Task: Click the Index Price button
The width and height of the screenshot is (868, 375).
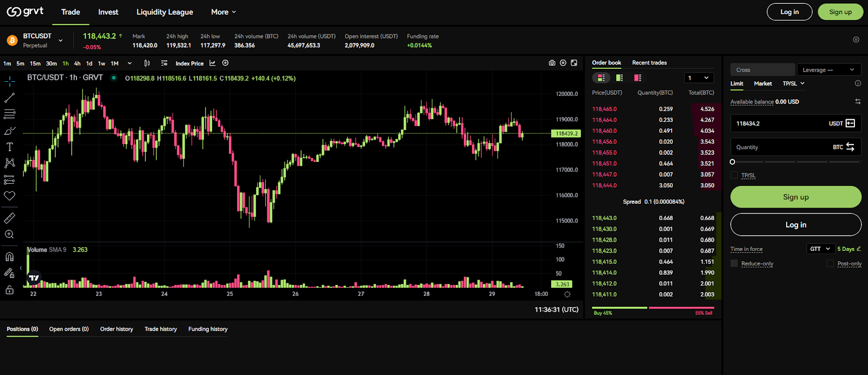Action: pos(189,63)
